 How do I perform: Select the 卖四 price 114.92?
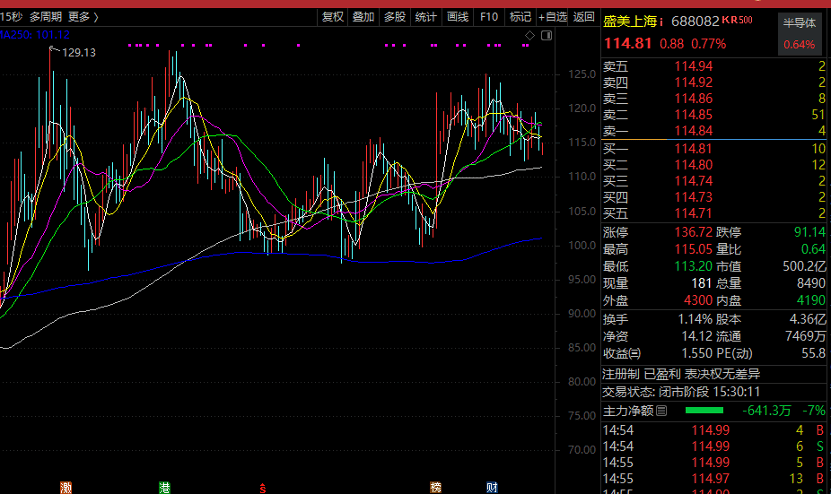pyautogui.click(x=694, y=82)
